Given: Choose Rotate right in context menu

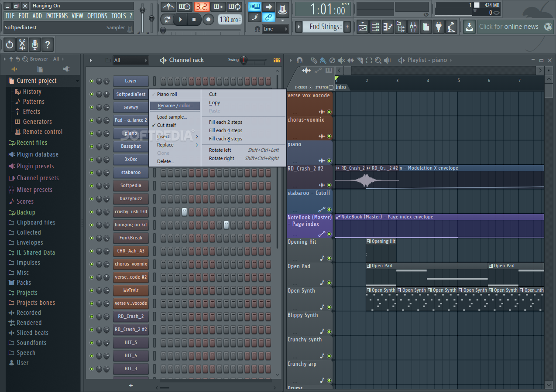Looking at the screenshot, I should pyautogui.click(x=221, y=158).
